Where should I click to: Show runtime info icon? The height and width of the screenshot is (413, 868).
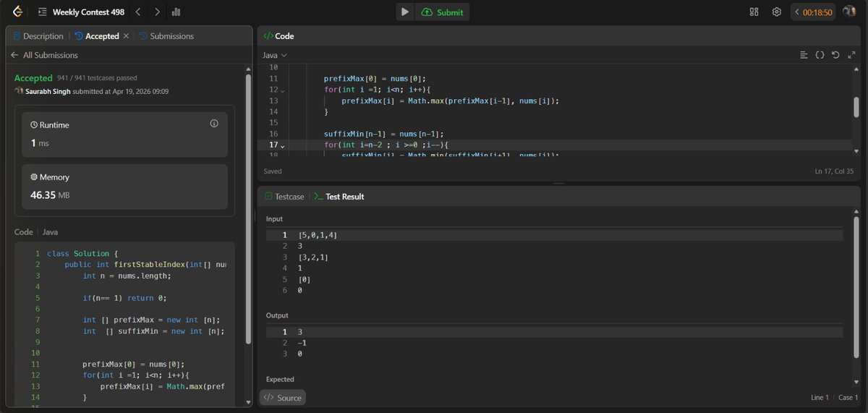[x=214, y=124]
